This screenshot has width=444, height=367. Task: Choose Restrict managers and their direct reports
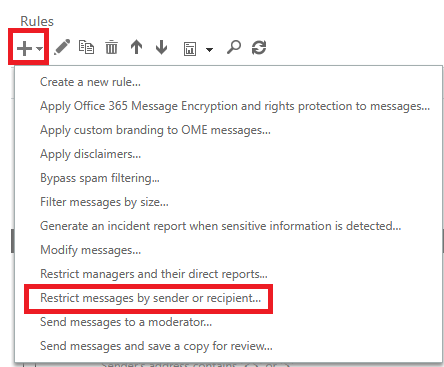click(154, 274)
